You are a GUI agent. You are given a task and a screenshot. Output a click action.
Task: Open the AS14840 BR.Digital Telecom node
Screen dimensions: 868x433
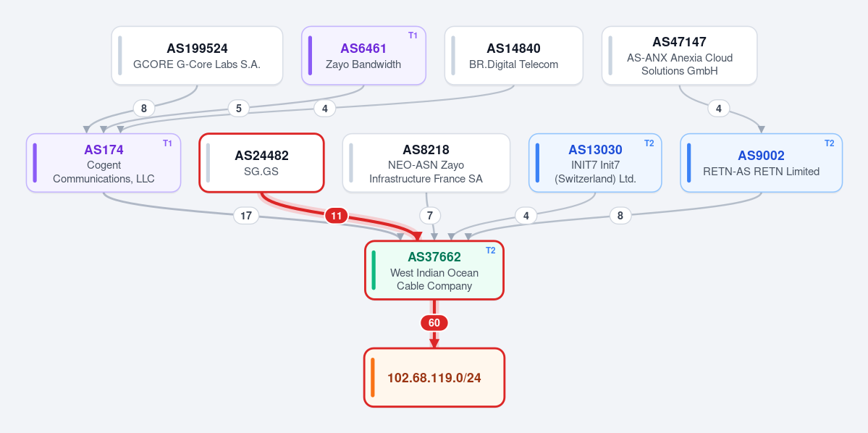click(514, 55)
